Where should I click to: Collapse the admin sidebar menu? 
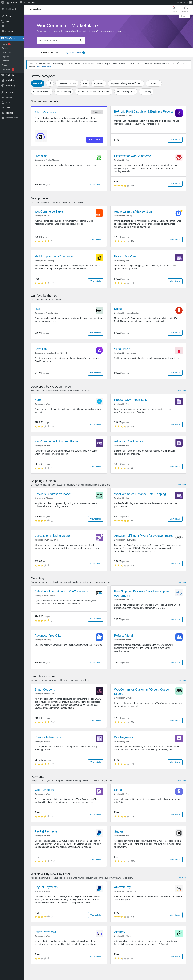(11, 118)
